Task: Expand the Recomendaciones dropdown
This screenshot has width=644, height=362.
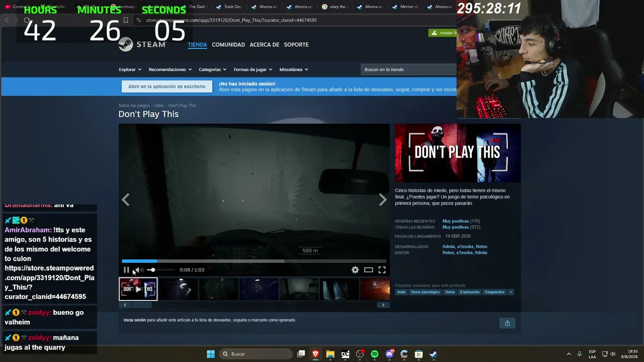Action: 170,69
